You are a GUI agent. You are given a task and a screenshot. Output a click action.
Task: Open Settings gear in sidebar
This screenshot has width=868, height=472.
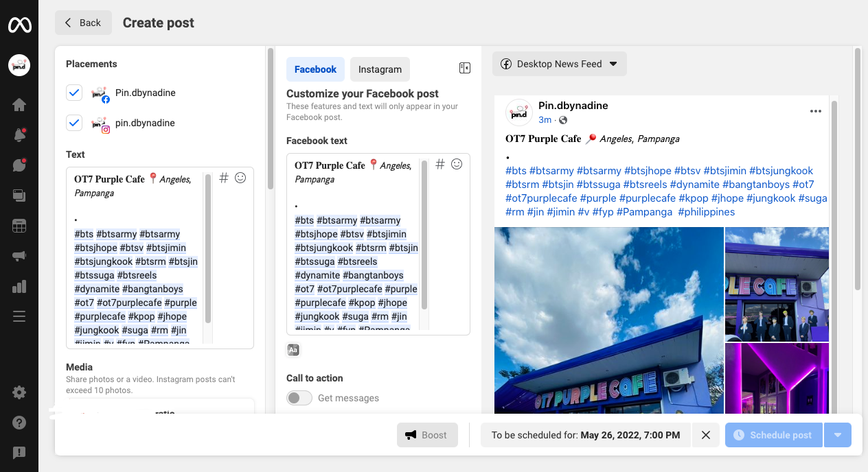(19, 392)
